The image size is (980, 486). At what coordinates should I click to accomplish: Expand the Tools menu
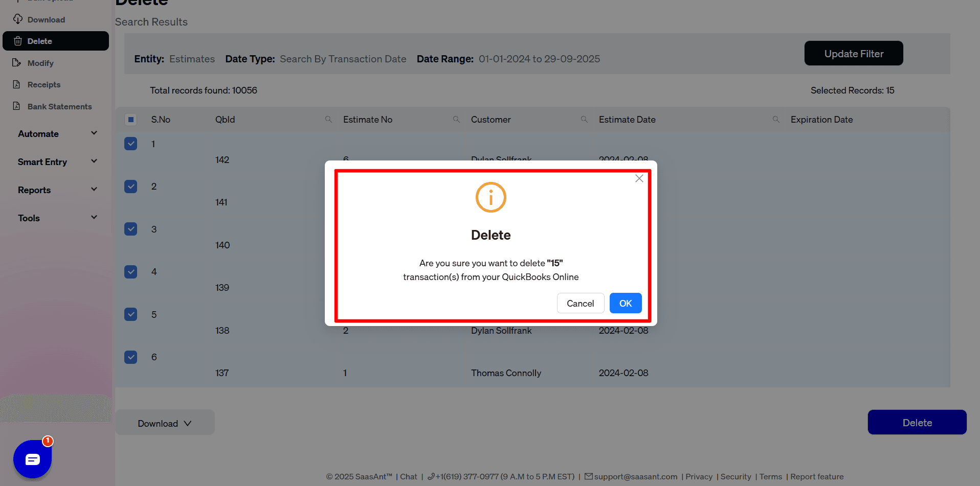coord(56,218)
